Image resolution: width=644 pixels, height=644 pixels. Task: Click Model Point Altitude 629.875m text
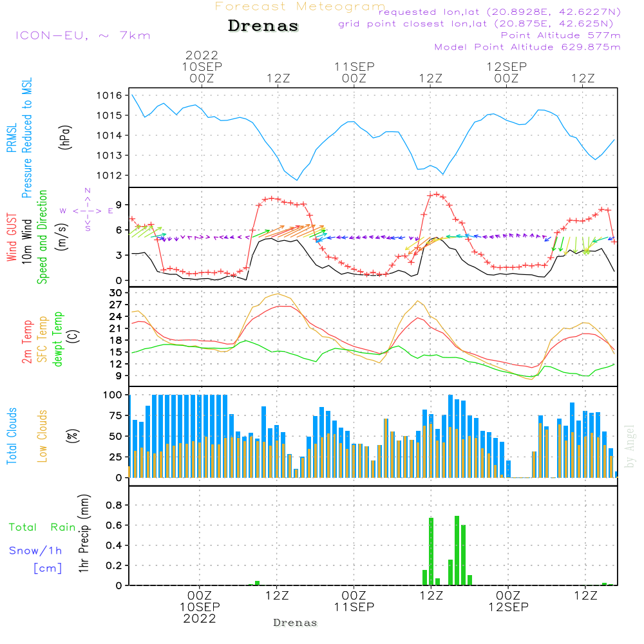(527, 47)
